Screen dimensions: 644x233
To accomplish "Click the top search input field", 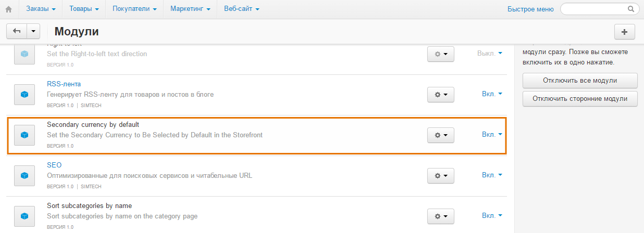I will click(x=593, y=9).
